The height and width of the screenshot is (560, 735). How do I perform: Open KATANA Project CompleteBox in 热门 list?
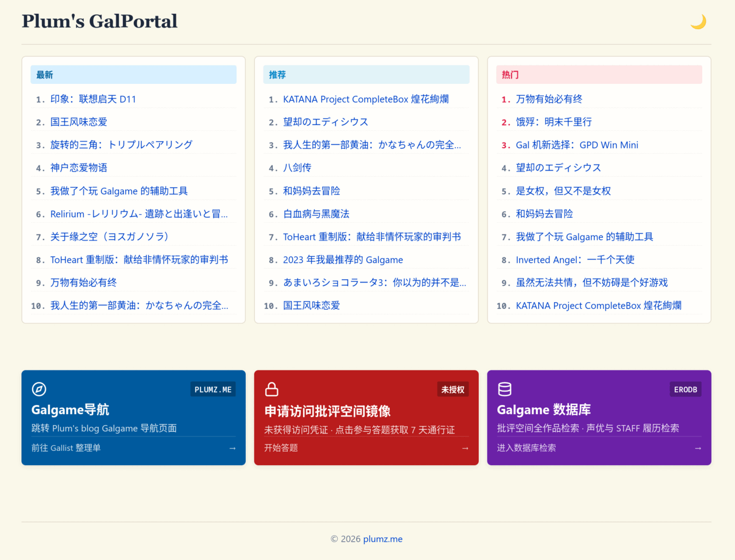point(599,306)
